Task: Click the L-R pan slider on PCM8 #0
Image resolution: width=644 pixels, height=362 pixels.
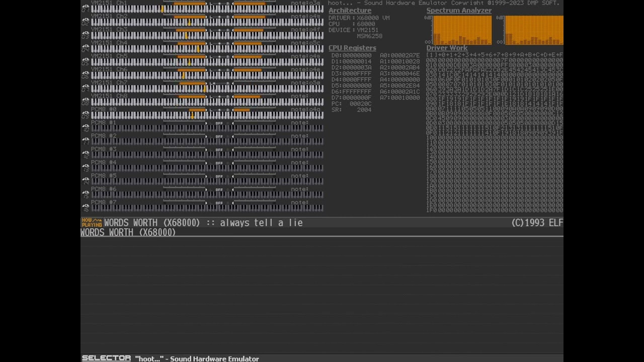Action: click(219, 110)
